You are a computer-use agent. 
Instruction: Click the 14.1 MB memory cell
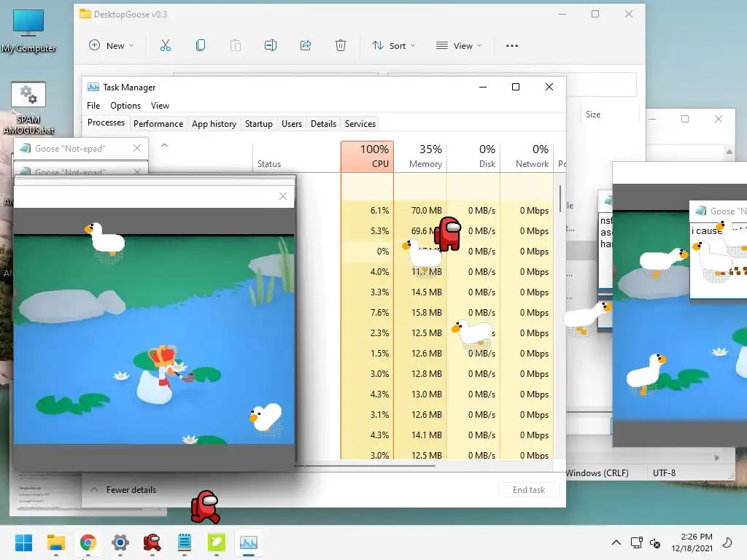coord(427,435)
